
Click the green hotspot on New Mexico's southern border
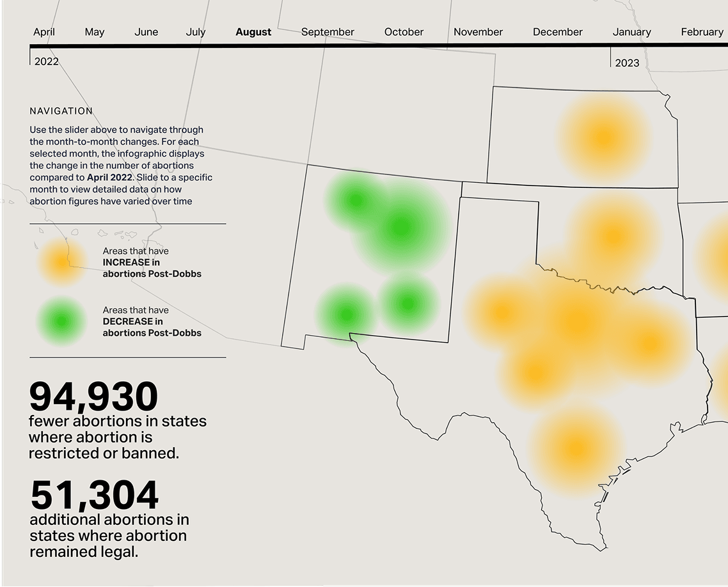click(345, 315)
